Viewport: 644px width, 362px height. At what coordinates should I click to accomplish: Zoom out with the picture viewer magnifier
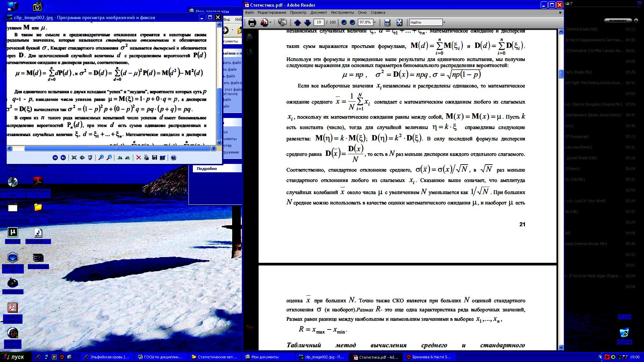coord(109,158)
